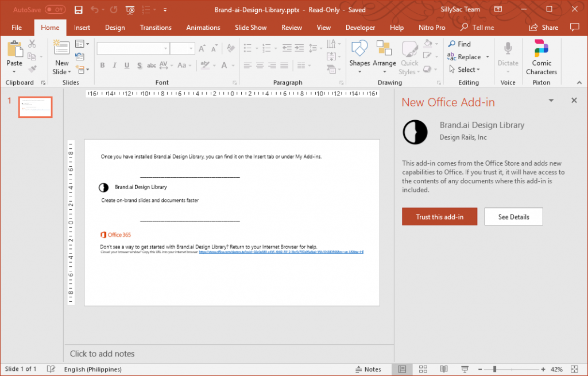Toggle italic formatting

tap(114, 65)
